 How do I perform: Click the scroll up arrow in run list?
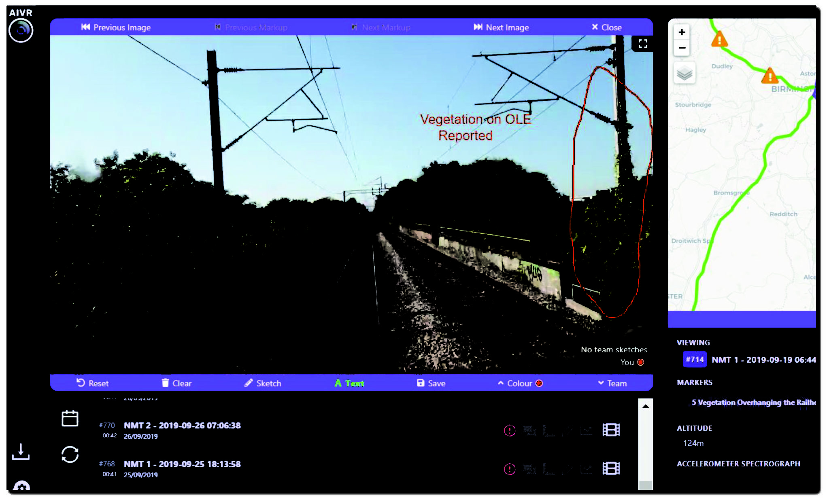tap(645, 406)
